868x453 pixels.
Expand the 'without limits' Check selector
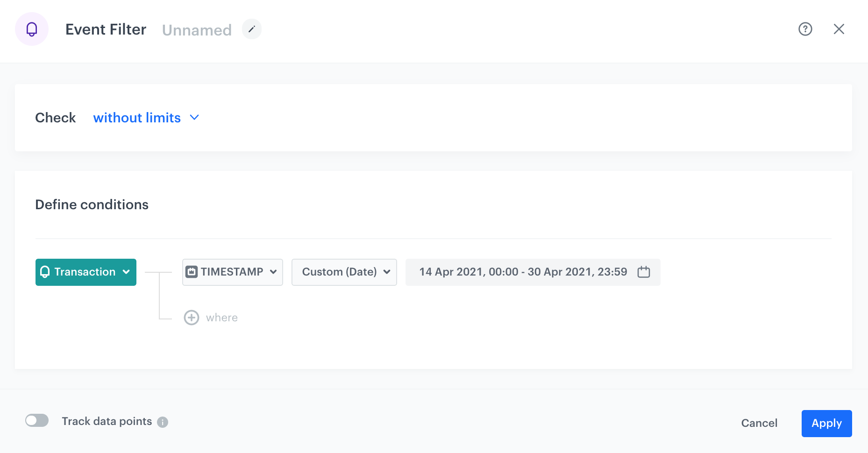137,118
